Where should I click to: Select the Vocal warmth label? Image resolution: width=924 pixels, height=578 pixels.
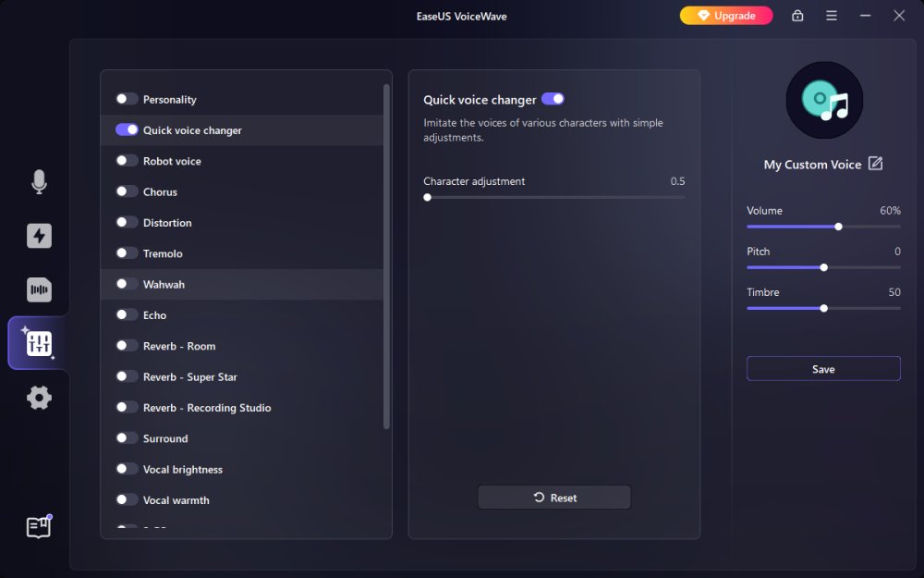(176, 500)
